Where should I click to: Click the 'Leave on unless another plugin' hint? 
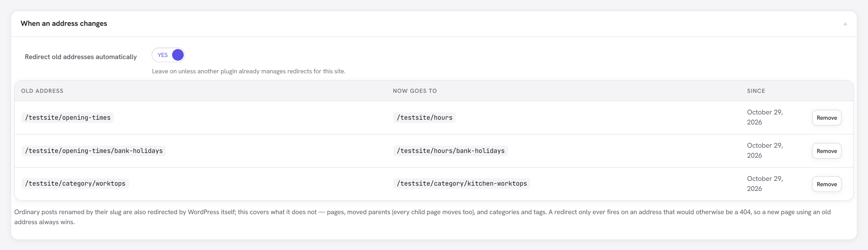click(x=249, y=71)
